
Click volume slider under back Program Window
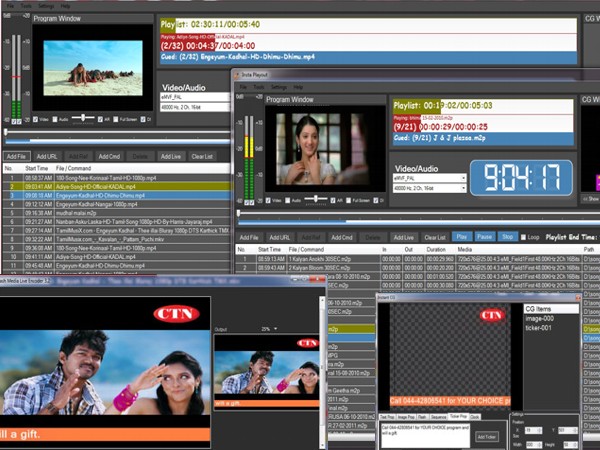(83, 118)
